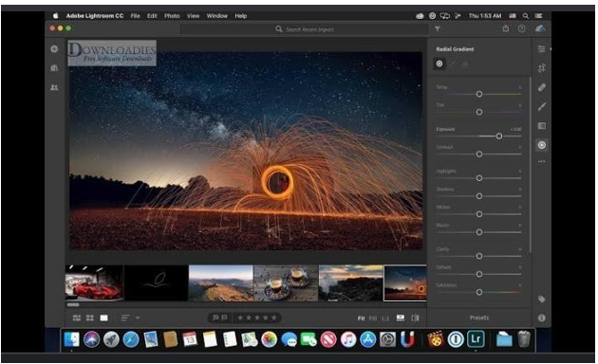Click the Temp slider handle
The image size is (598, 364).
479,94
